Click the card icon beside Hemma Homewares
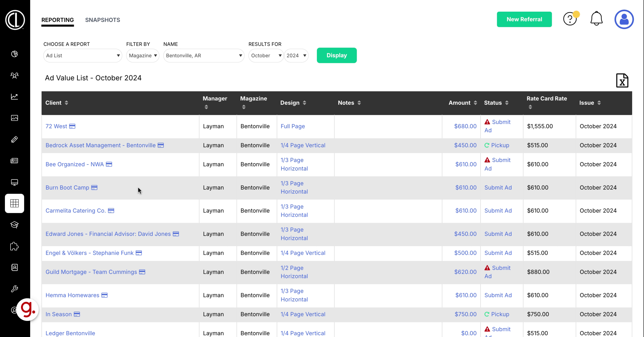Viewport: 644px width, 337px height. [x=104, y=295]
